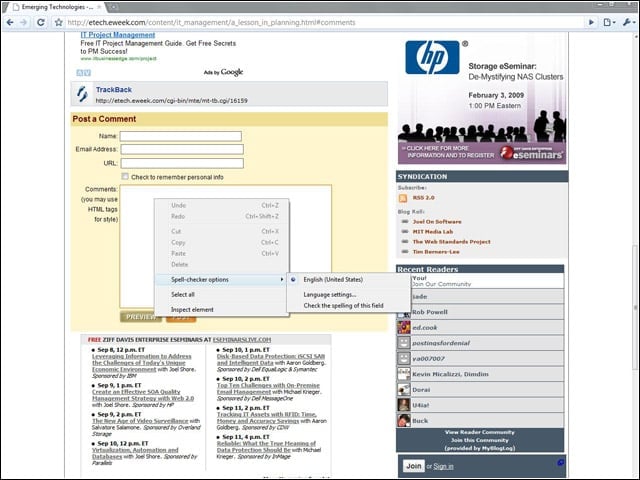Click the Utkal reader avatar

(x=404, y=405)
